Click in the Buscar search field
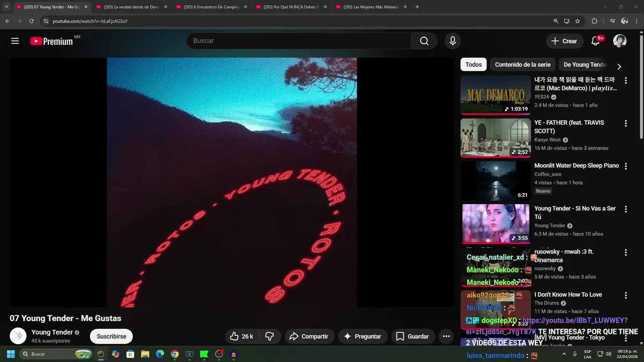 (299, 41)
